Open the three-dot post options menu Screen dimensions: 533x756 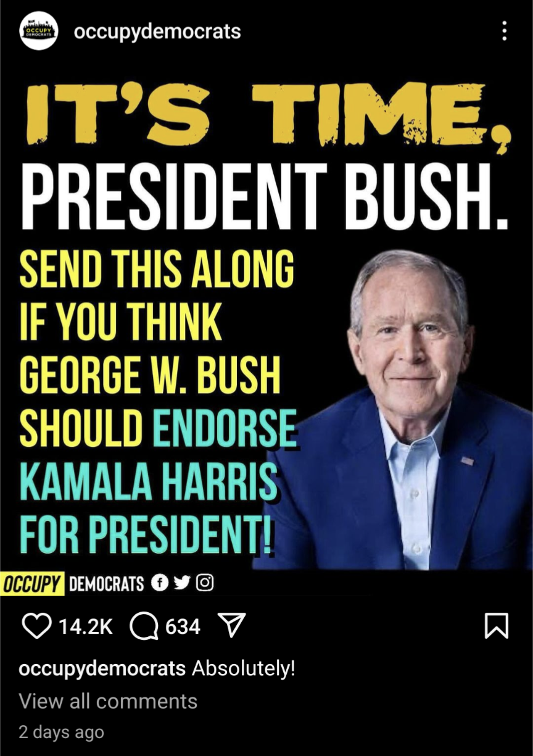click(x=505, y=31)
